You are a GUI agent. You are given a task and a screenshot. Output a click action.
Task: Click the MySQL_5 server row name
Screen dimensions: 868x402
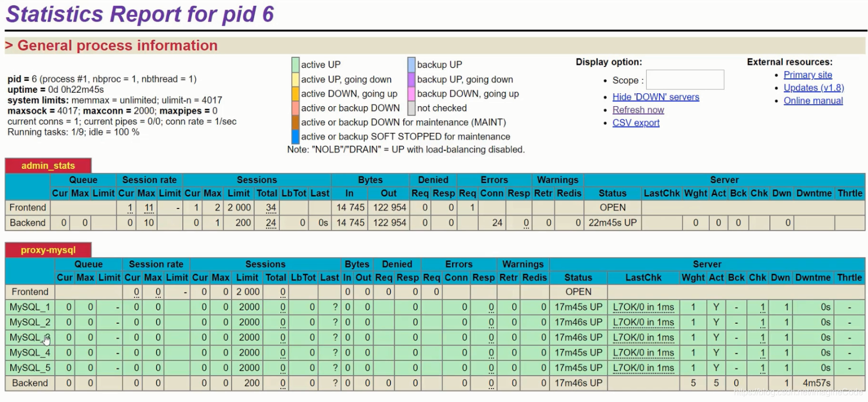coord(30,368)
